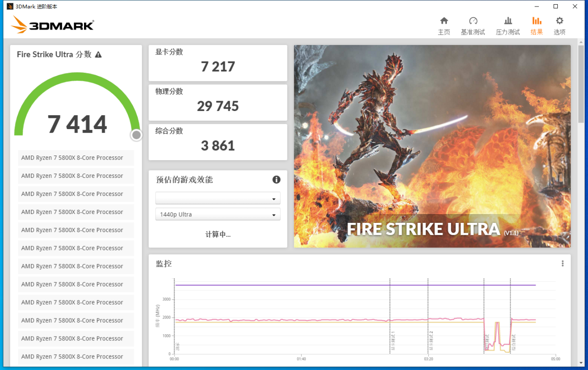Click the 结果 tab label
This screenshot has height=370, width=588.
pos(536,32)
